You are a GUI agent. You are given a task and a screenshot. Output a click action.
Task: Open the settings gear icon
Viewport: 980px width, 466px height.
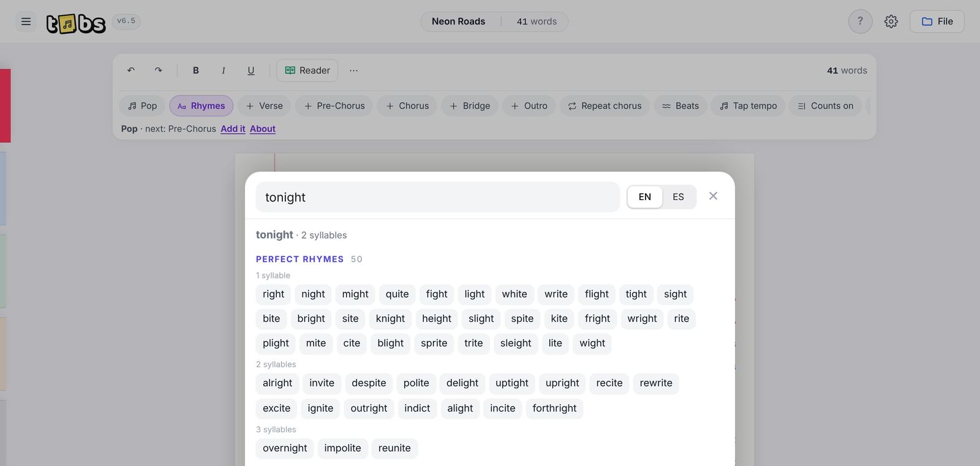point(891,21)
